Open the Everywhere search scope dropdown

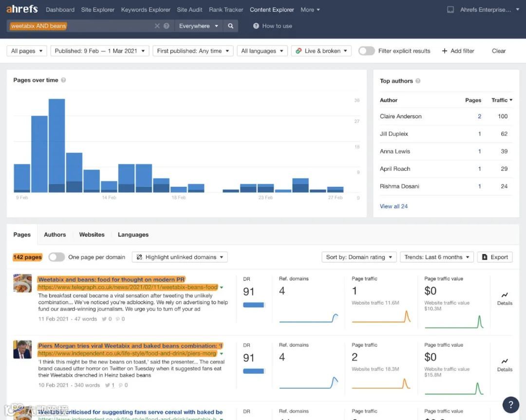coord(198,26)
